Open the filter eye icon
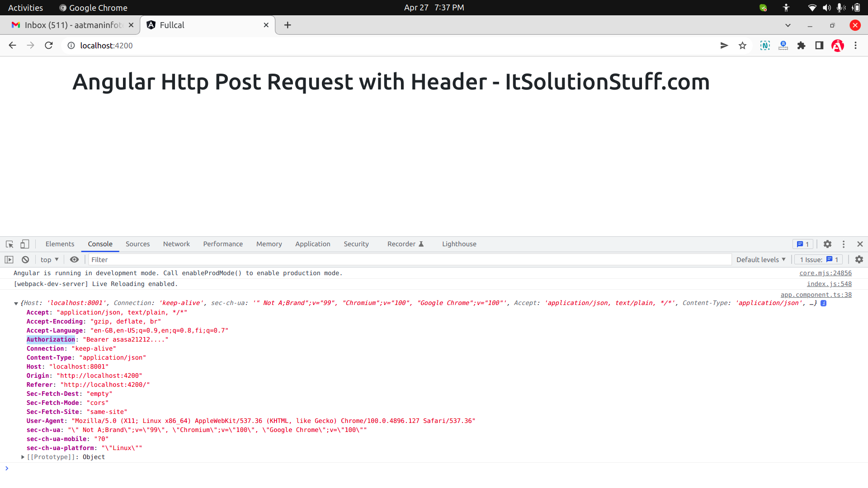This screenshot has width=868, height=488. pos(75,259)
